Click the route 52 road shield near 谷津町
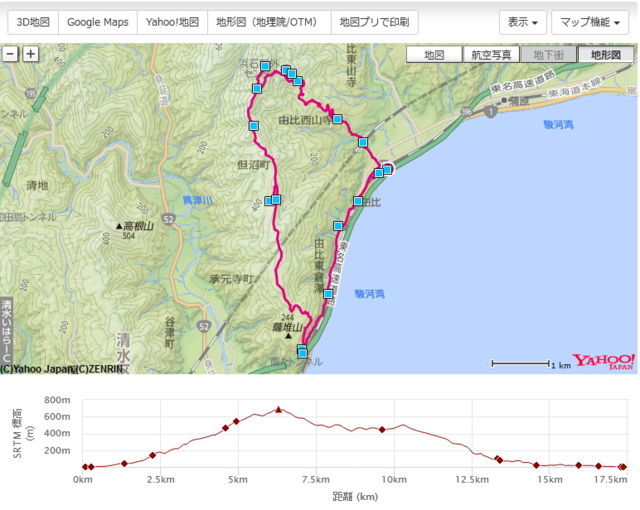The width and height of the screenshot is (640, 510). 203,327
